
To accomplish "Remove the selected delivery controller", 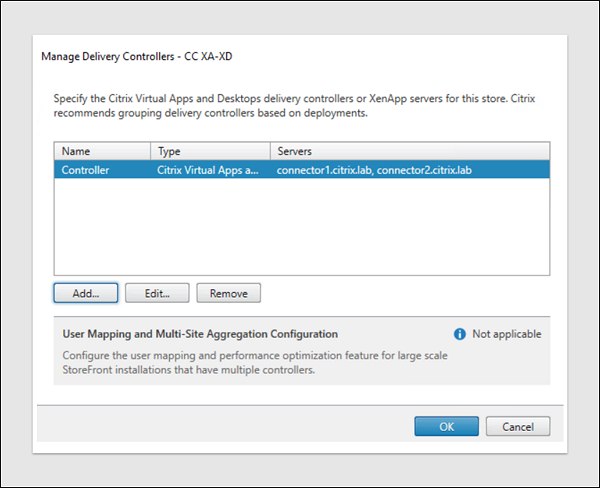I will [229, 293].
